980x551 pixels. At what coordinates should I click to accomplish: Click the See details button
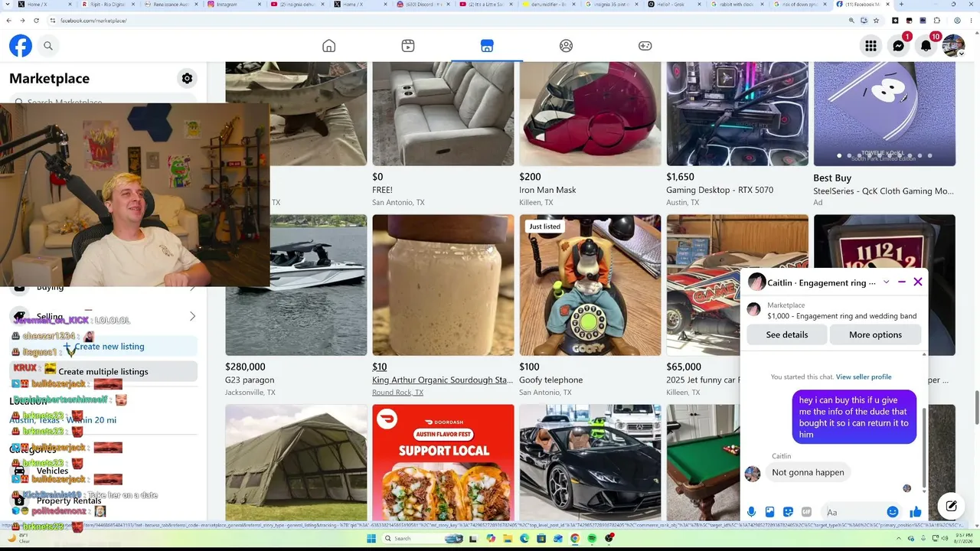coord(787,334)
